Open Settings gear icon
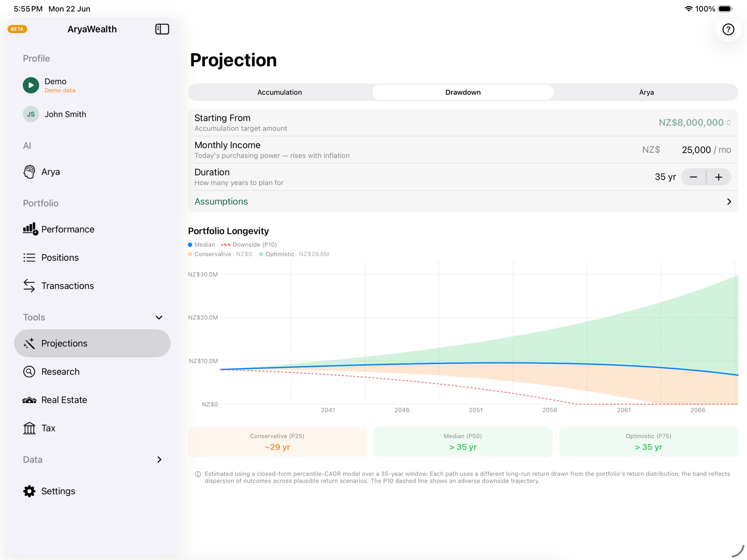747x560 pixels. tap(29, 491)
